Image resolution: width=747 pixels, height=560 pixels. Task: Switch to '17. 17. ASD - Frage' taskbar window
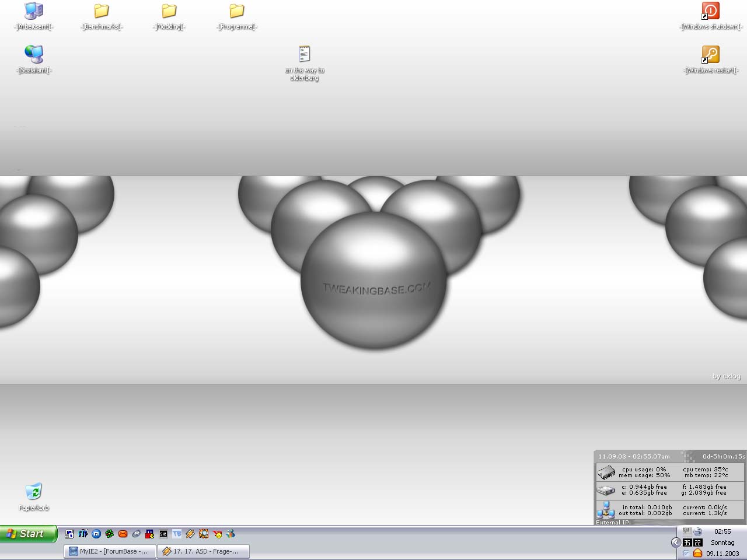coord(203,551)
